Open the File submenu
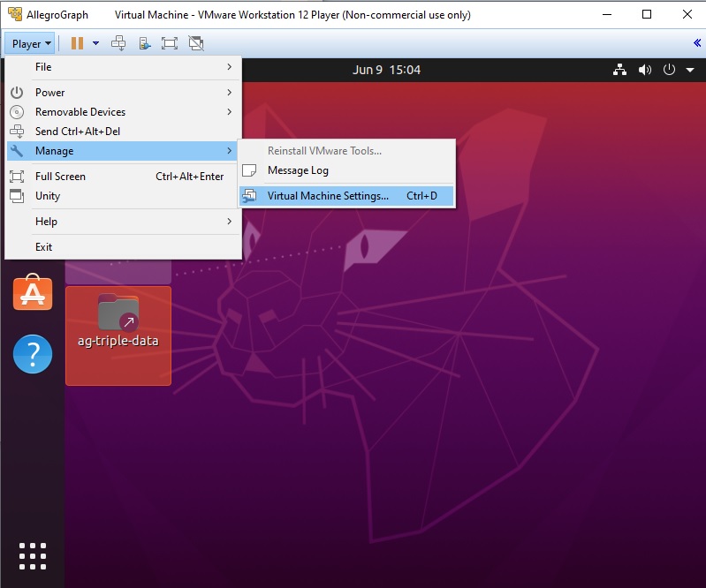The width and height of the screenshot is (706, 588). coord(124,67)
